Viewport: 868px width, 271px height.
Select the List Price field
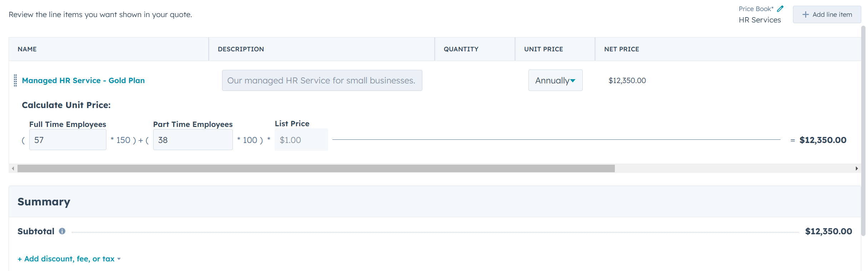(x=301, y=139)
